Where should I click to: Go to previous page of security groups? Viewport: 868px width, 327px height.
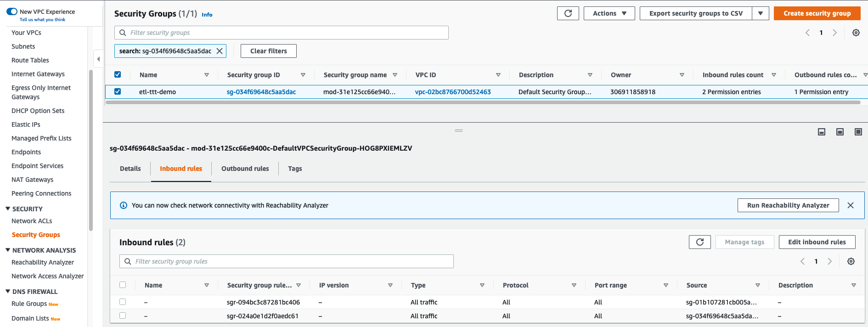click(x=807, y=33)
